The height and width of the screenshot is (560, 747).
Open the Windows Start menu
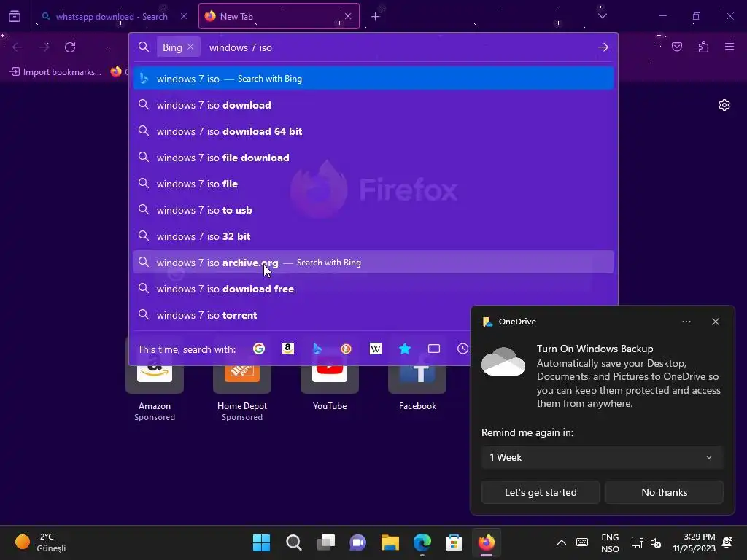262,542
